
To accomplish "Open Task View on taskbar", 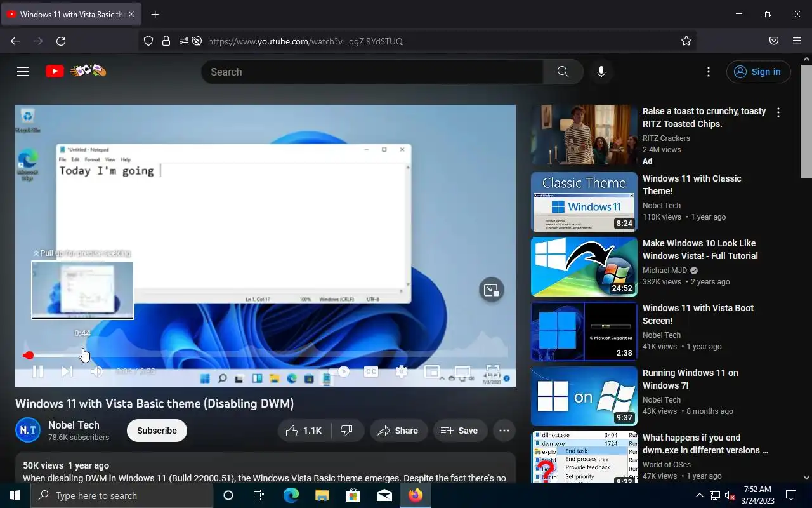I will click(259, 495).
